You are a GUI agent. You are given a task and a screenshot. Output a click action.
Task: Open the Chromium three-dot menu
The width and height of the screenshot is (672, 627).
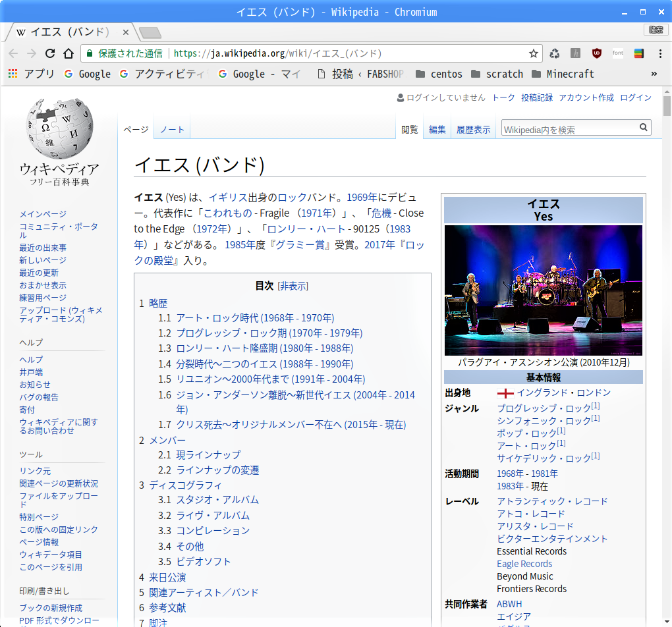(660, 53)
